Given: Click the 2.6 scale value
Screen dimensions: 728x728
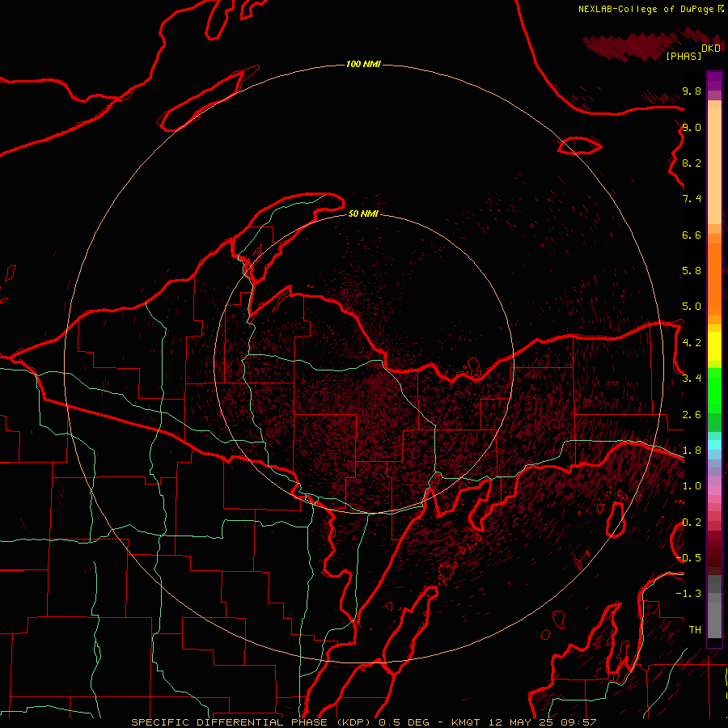Looking at the screenshot, I should coord(692,415).
